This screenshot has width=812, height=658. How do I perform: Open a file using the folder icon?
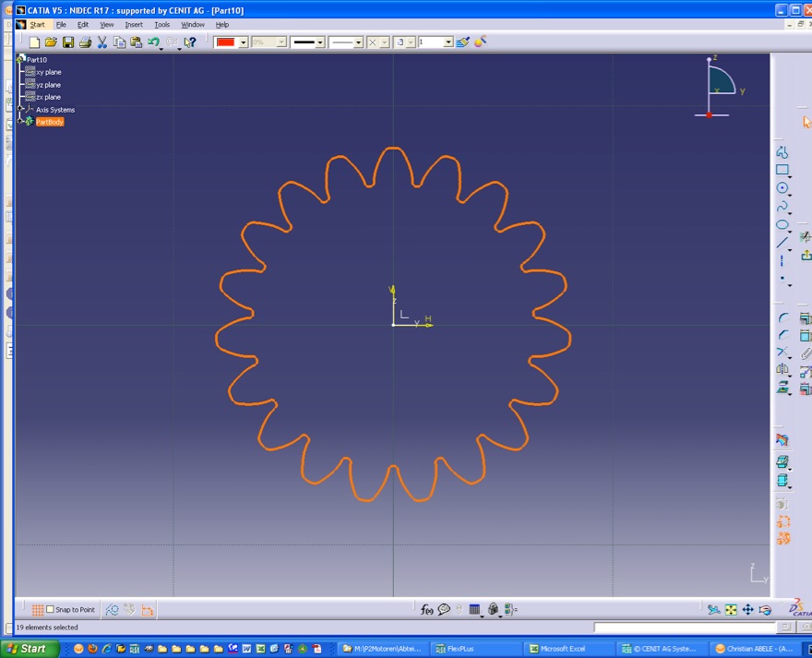51,42
